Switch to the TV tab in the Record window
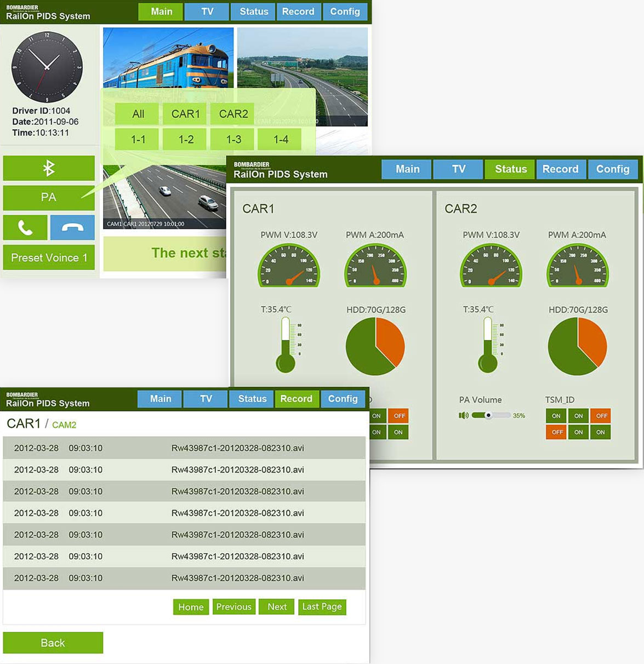Image resolution: width=644 pixels, height=664 pixels. pyautogui.click(x=206, y=399)
